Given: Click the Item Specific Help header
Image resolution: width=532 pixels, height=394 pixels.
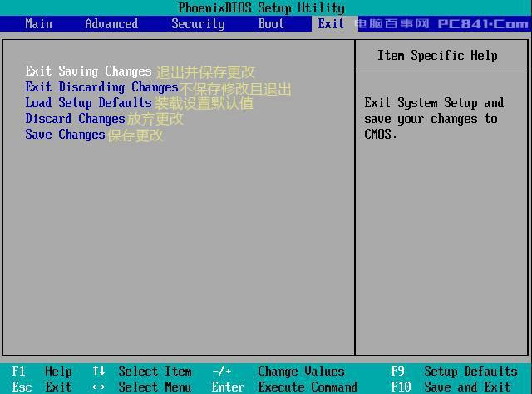Looking at the screenshot, I should (437, 56).
